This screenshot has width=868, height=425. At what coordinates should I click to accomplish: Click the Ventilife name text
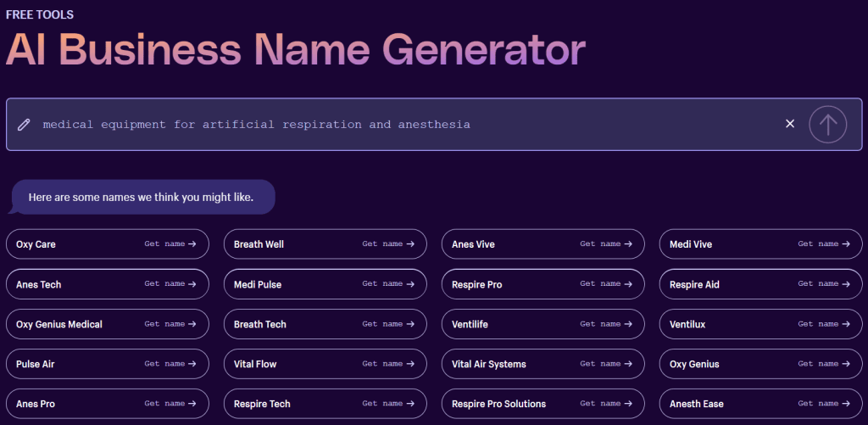470,324
